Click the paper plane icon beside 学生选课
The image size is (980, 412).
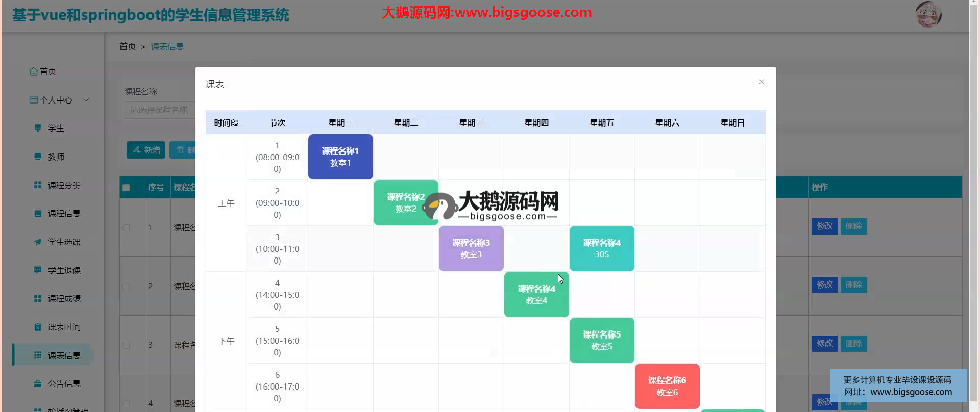(x=38, y=242)
